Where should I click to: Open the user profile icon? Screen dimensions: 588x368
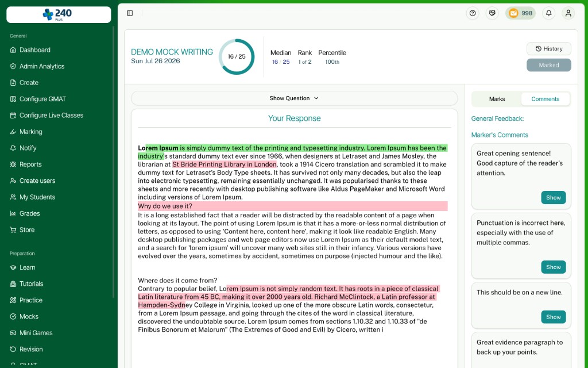(568, 13)
